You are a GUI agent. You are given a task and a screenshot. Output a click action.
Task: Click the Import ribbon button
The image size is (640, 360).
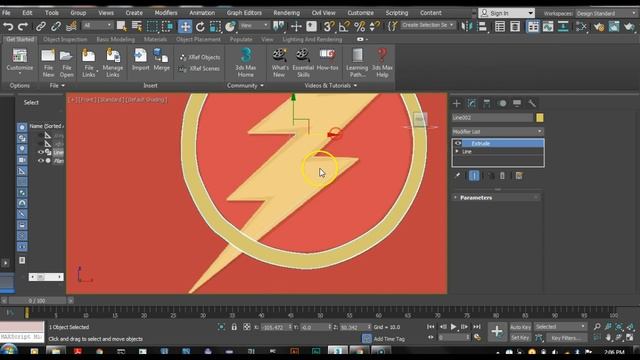[x=140, y=60]
